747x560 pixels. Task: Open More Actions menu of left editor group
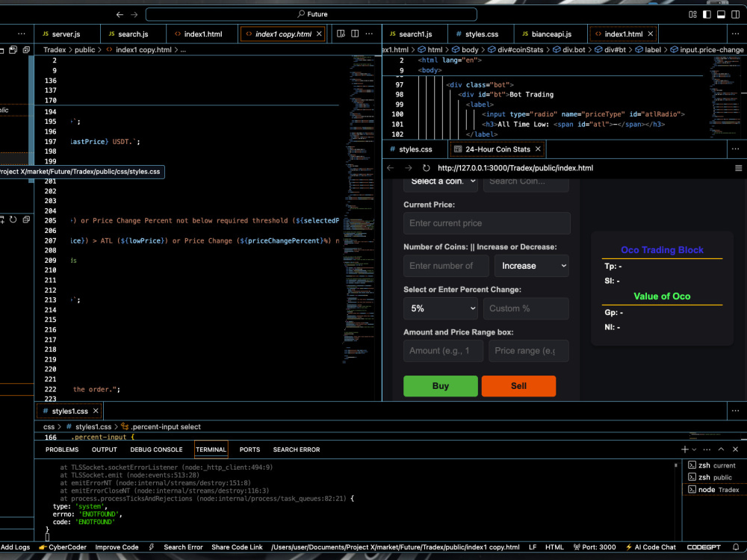click(369, 34)
